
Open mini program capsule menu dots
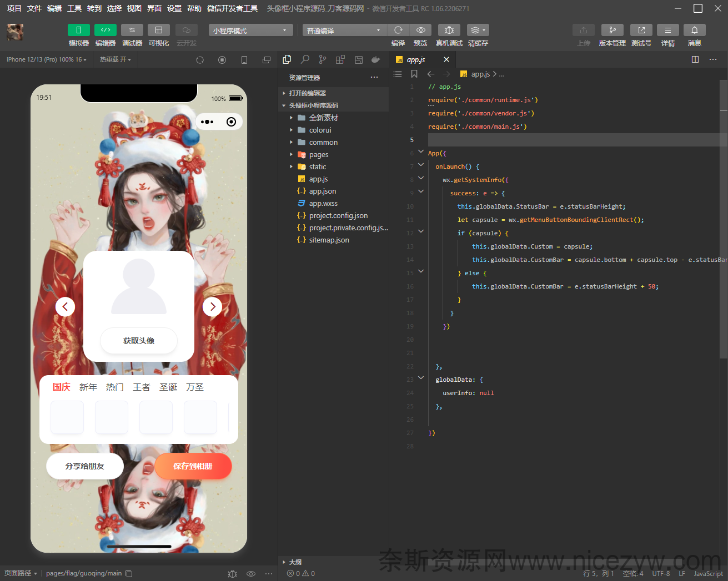coord(207,122)
